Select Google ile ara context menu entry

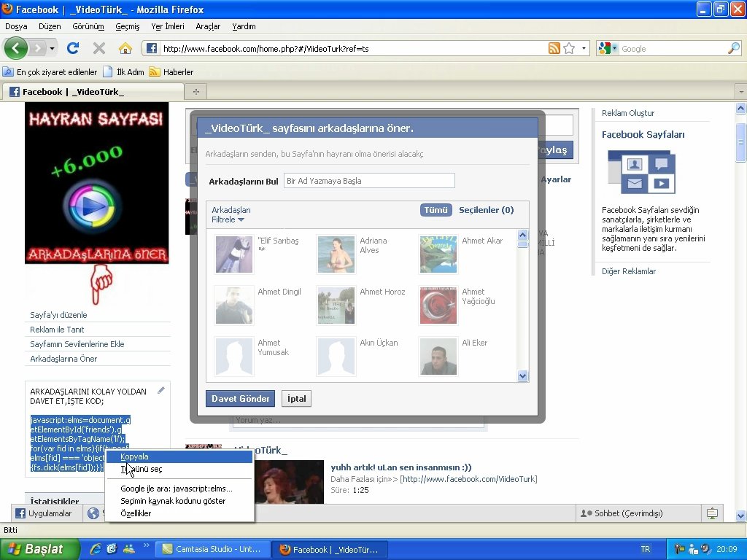179,489
